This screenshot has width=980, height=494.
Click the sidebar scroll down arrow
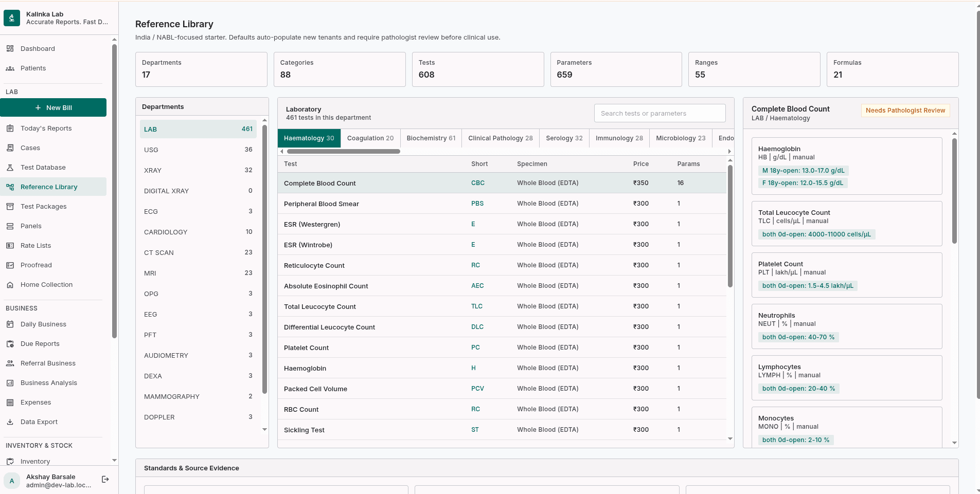click(x=114, y=461)
